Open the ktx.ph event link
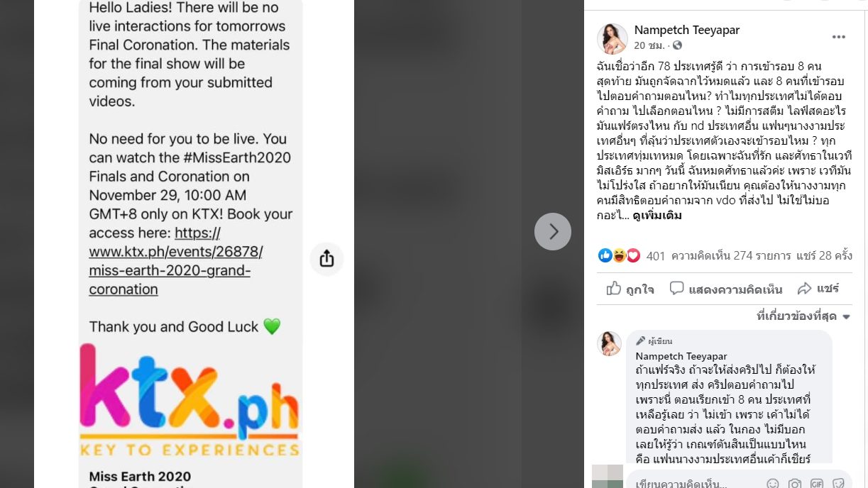The image size is (868, 488). 176,261
